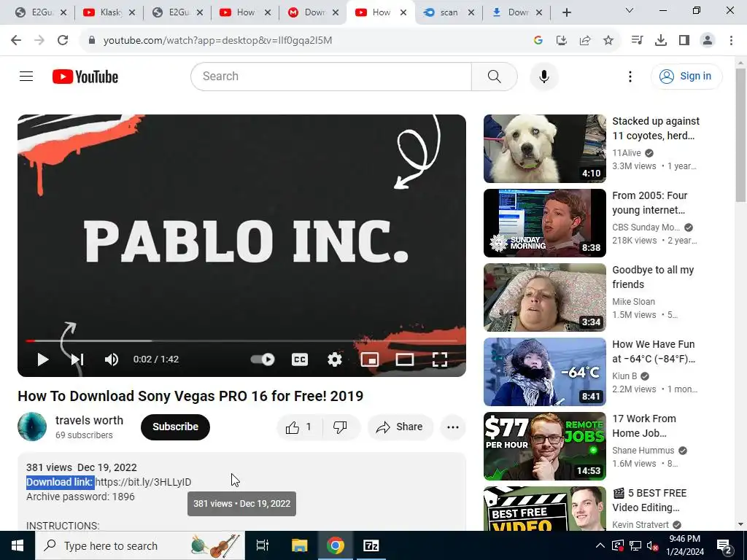Share this video
The height and width of the screenshot is (560, 747).
[400, 427]
